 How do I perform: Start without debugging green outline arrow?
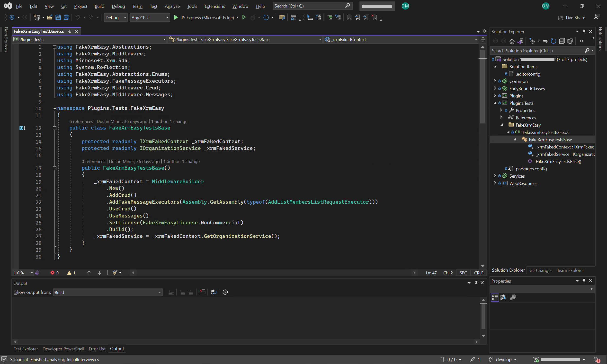coord(244,17)
